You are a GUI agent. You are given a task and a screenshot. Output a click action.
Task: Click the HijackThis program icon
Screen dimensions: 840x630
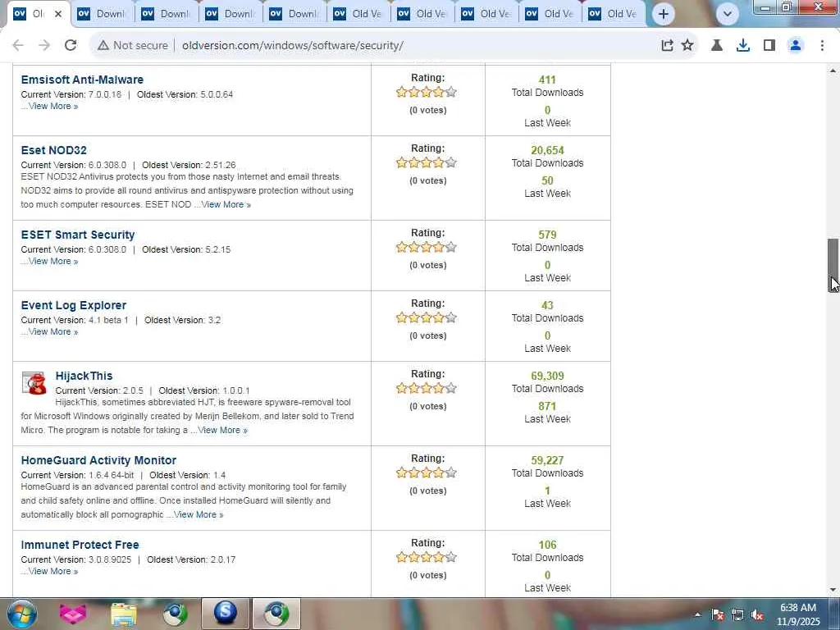[x=34, y=382]
